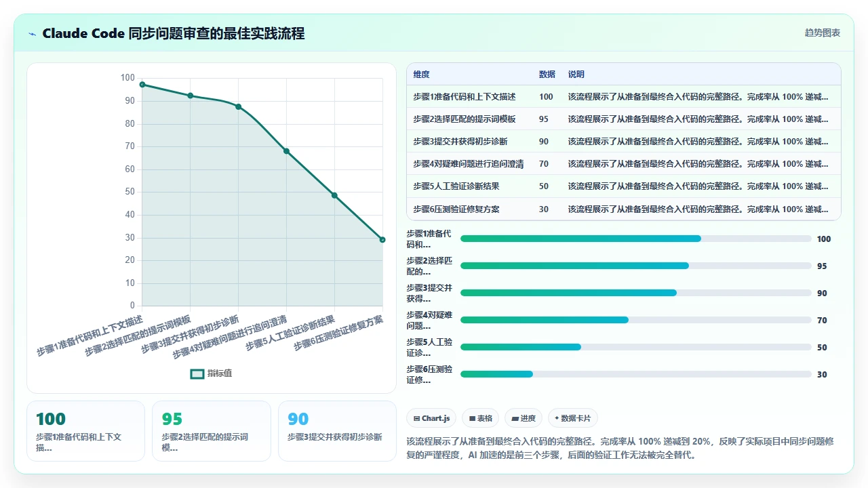Click the progress bar valued 70
Viewport: 868px width, 488px height.
tap(635, 320)
